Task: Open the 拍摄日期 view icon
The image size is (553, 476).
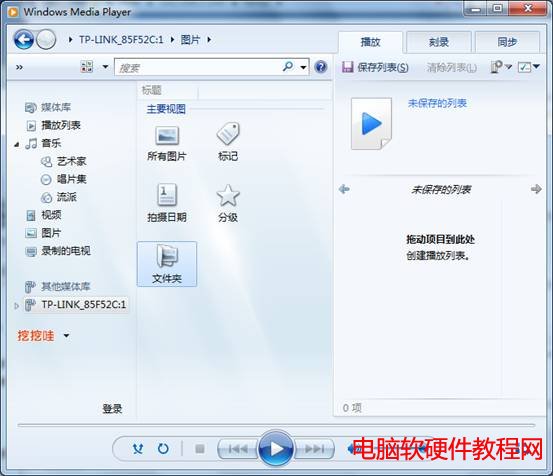Action: click(167, 195)
